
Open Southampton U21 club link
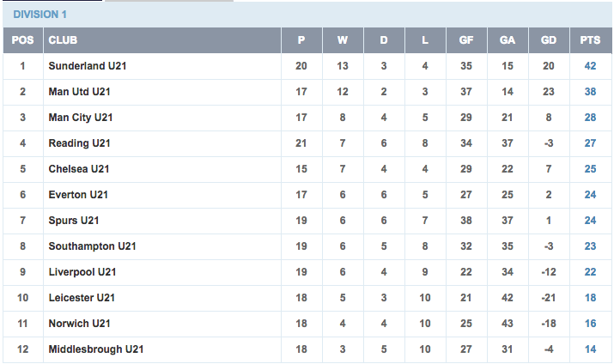pos(92,246)
